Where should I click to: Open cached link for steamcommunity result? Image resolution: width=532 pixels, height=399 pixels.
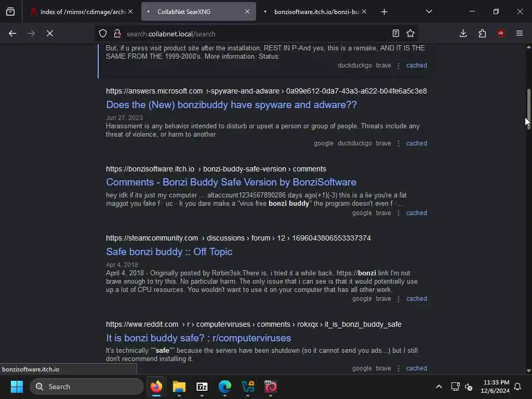coord(416,299)
